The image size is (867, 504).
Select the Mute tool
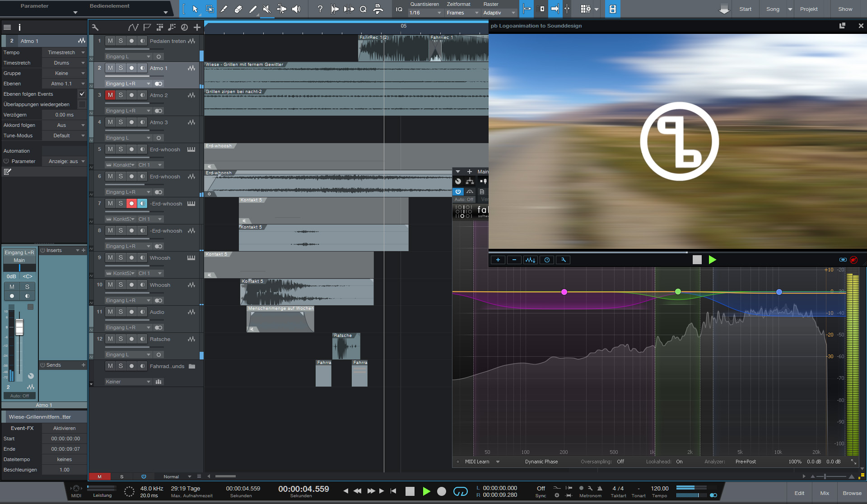(267, 9)
